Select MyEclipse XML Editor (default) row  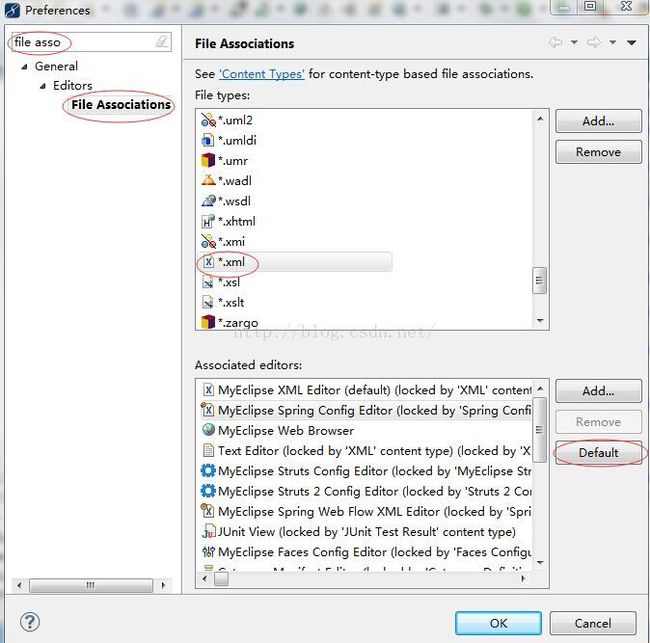coord(364,390)
